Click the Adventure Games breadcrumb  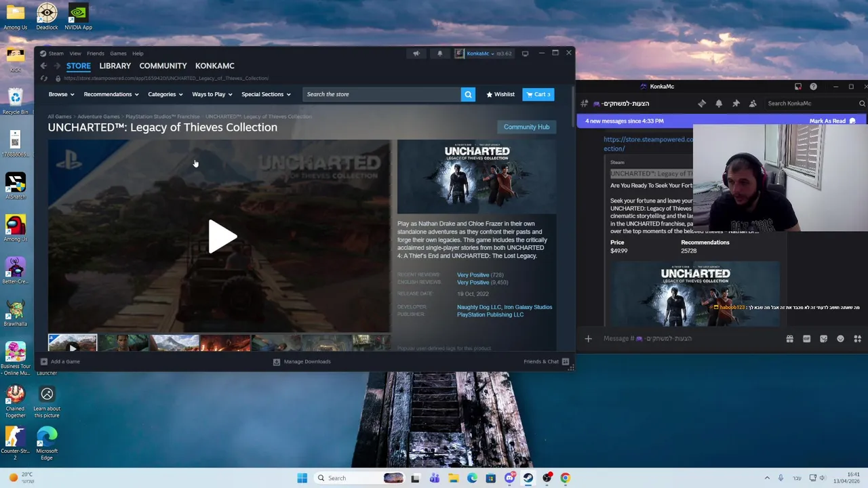tap(98, 117)
